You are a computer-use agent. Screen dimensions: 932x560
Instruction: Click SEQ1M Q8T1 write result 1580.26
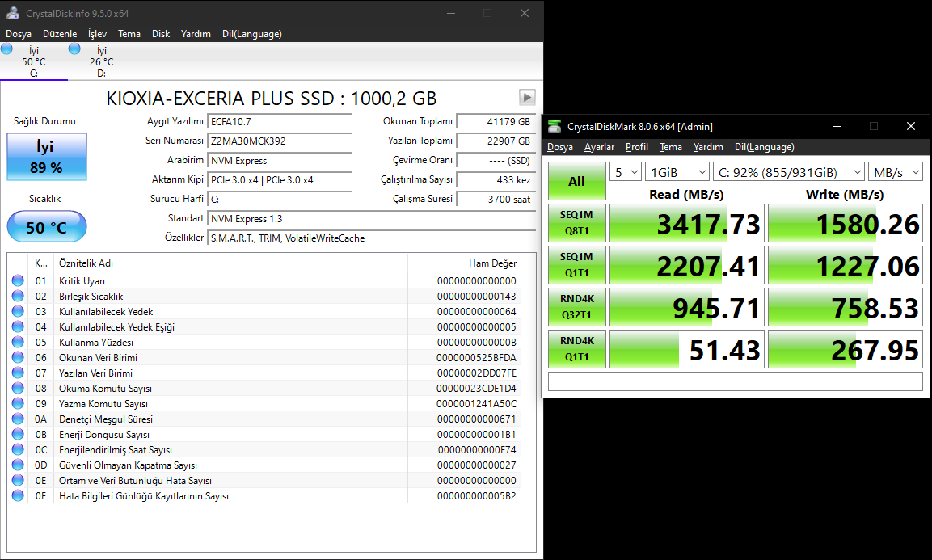pos(846,223)
